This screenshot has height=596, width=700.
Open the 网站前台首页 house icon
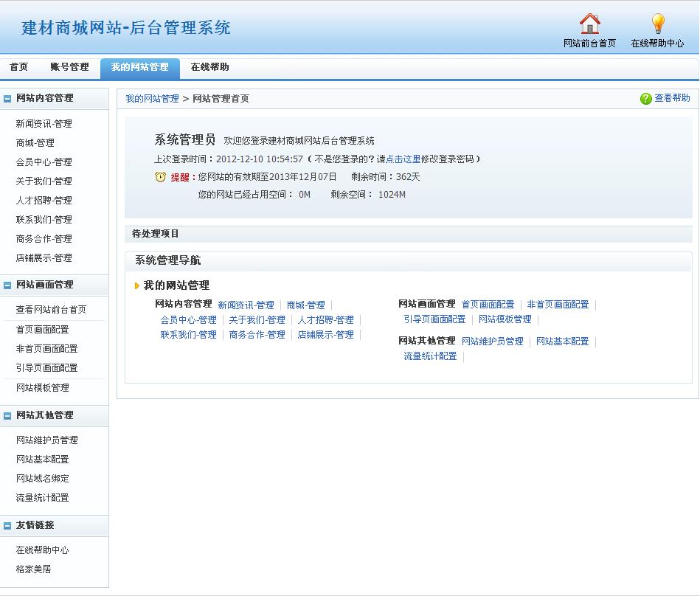pos(590,23)
